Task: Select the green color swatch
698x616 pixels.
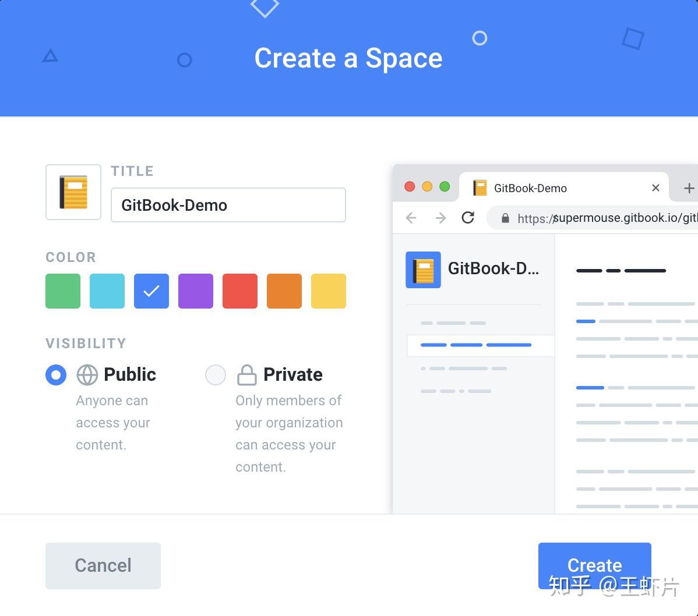Action: pos(62,291)
